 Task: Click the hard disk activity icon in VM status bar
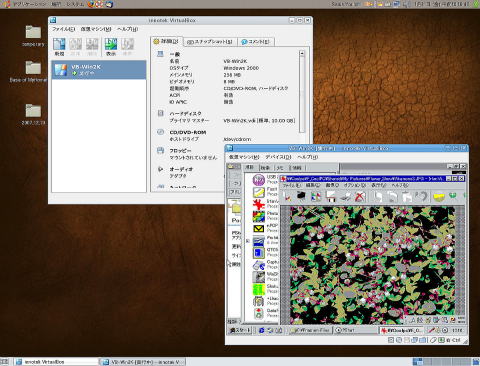391,340
